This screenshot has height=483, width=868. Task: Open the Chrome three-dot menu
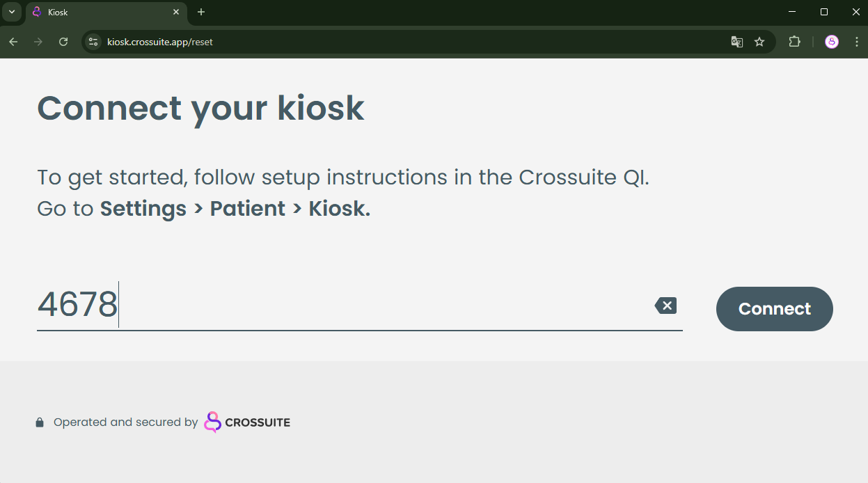856,42
